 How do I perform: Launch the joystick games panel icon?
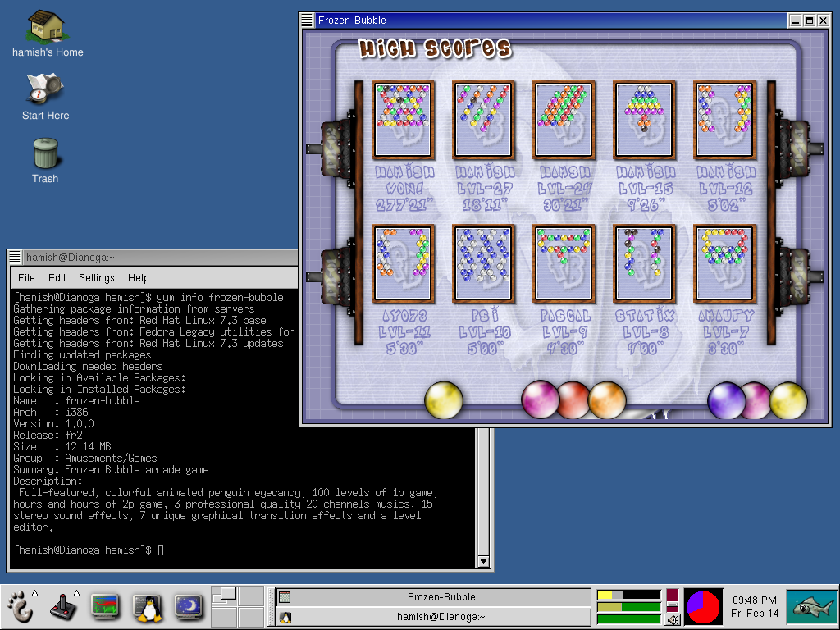point(63,608)
